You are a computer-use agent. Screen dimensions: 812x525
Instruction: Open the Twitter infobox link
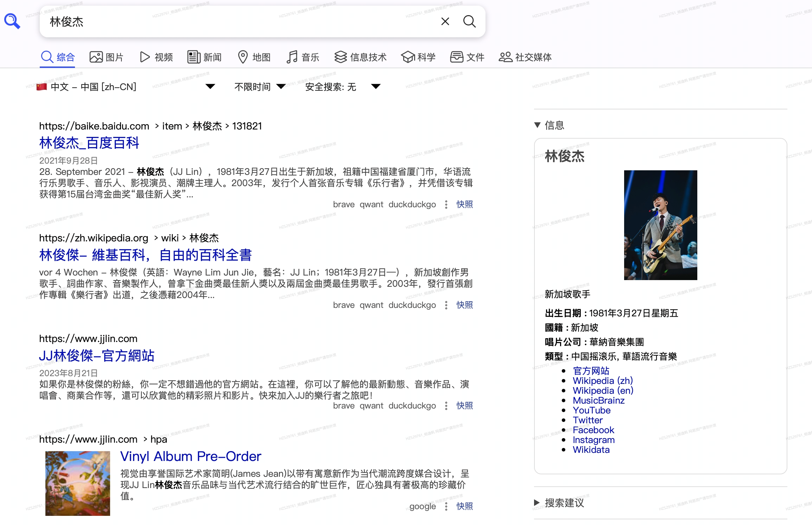coord(588,420)
